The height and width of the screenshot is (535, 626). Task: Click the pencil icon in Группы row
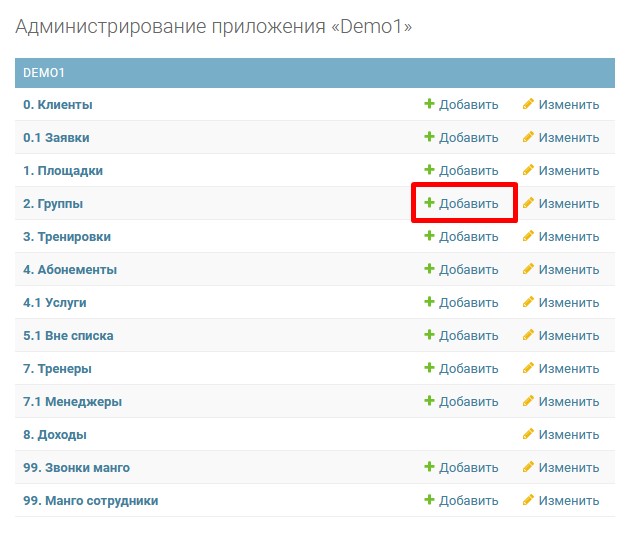click(528, 203)
